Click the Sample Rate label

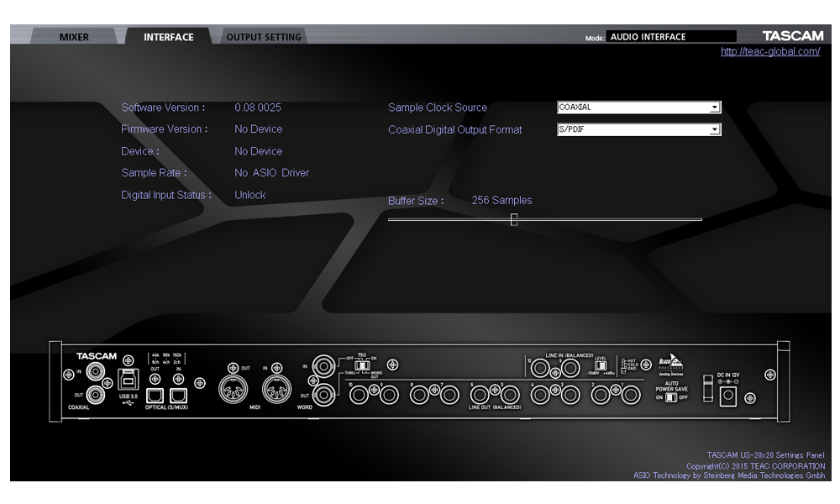pos(154,172)
